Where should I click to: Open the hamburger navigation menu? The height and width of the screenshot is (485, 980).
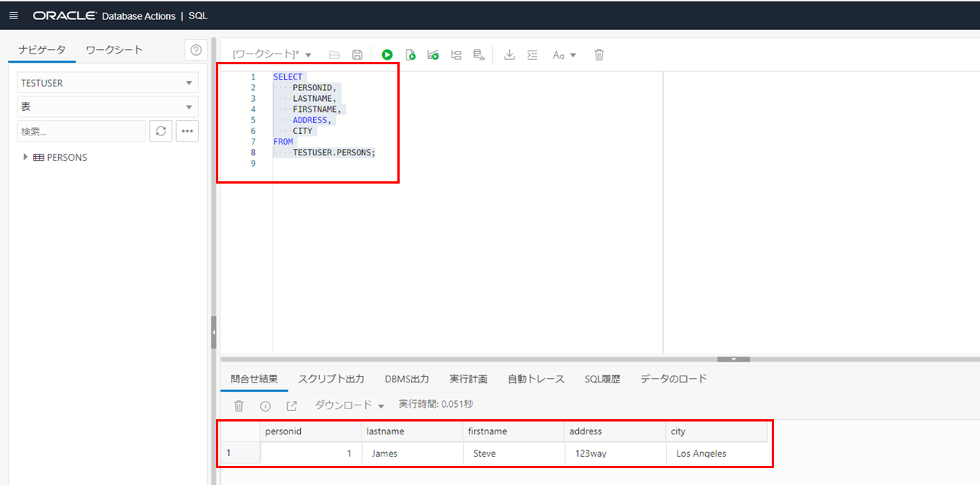[x=13, y=15]
